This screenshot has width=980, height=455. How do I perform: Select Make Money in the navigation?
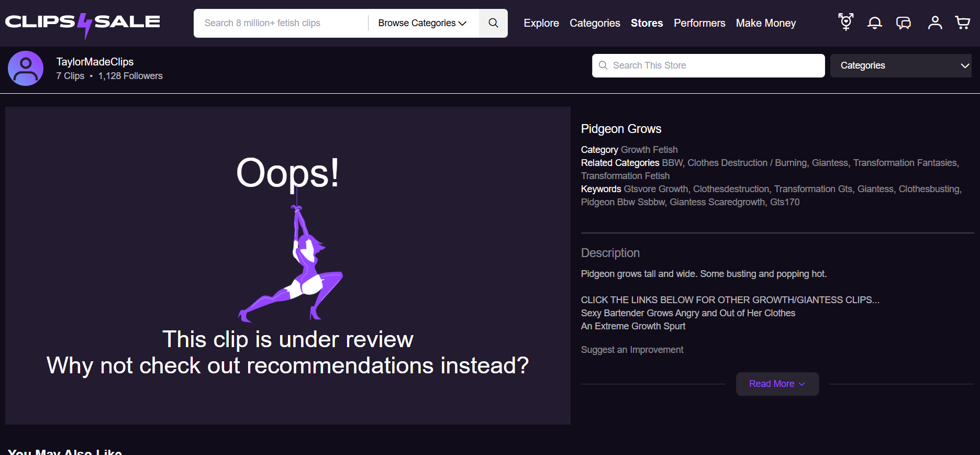(765, 23)
